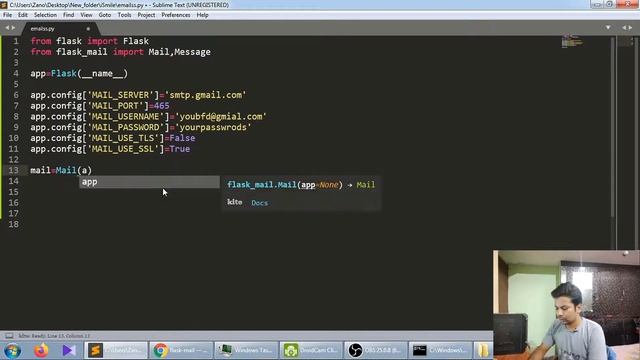Open the Find menu
The height and width of the screenshot is (360, 640).
68,15
